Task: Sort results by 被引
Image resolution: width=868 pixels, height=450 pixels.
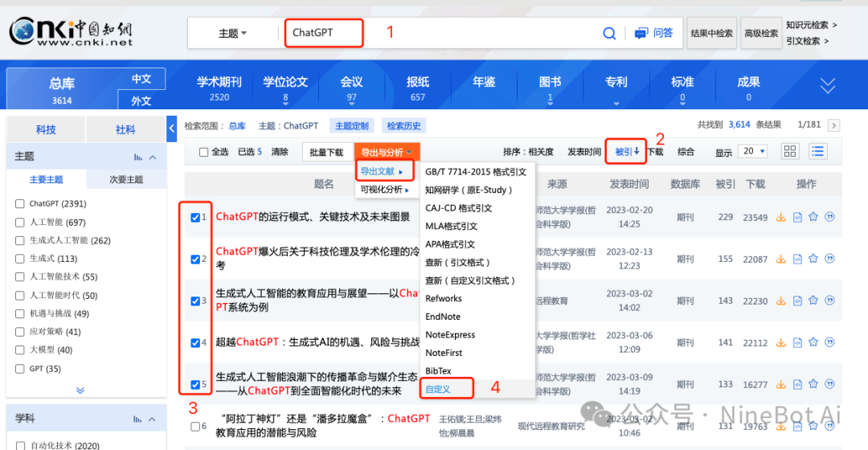Action: click(x=627, y=151)
